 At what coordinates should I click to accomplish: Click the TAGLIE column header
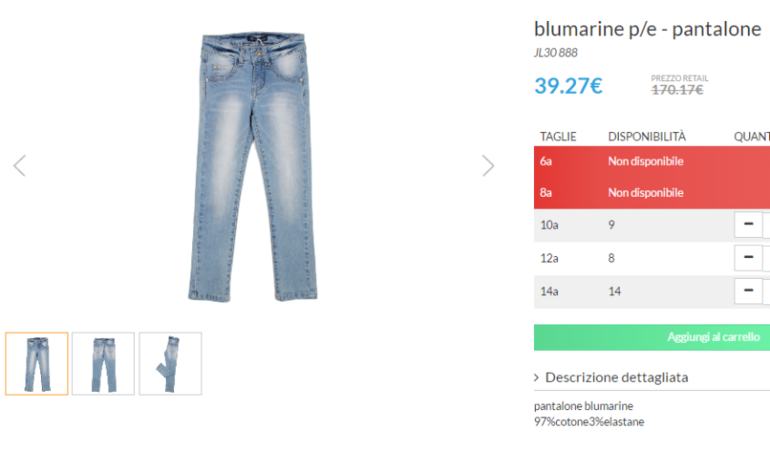coord(558,136)
